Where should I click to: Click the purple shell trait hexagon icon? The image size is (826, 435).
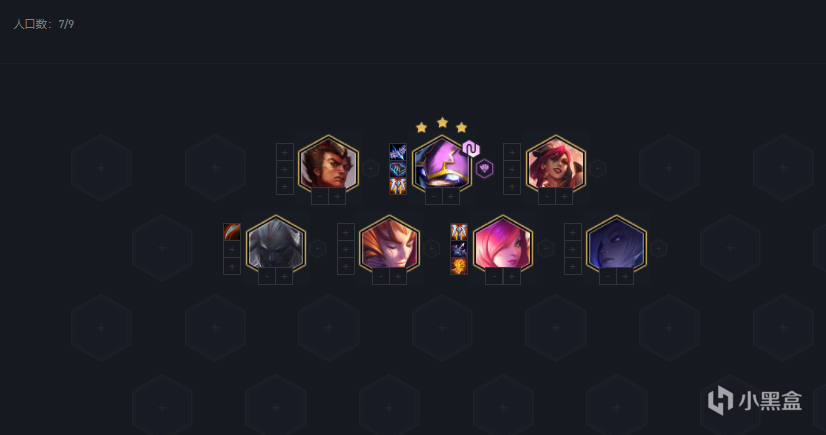click(x=485, y=169)
